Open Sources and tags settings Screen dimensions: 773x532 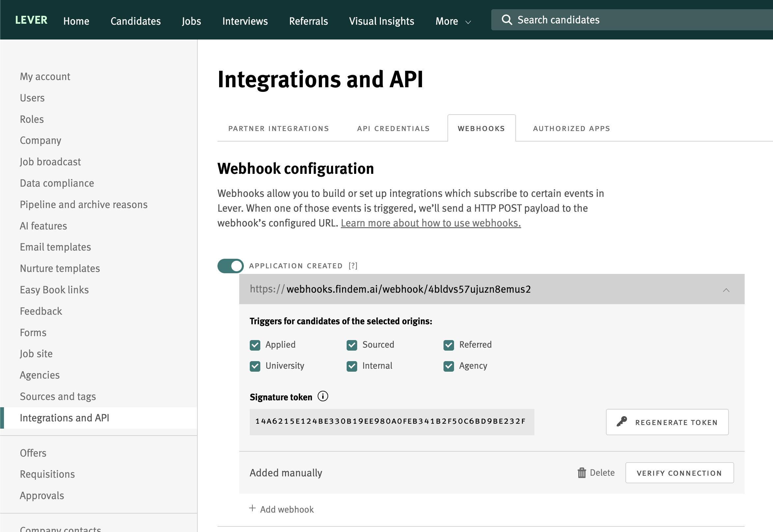[x=58, y=397]
